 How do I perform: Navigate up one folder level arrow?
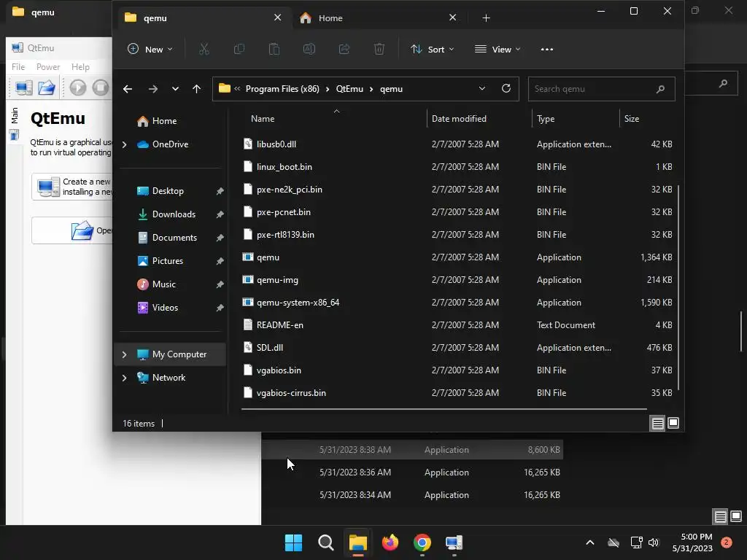(x=197, y=89)
